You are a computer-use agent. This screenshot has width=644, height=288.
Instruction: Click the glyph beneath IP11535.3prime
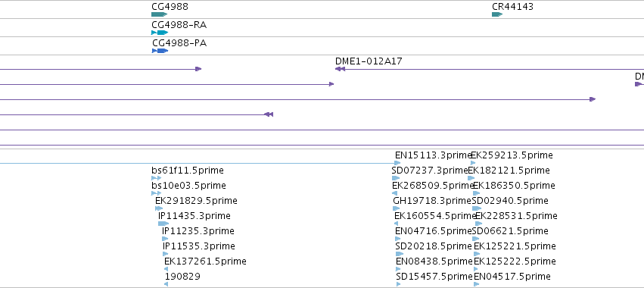[166, 254]
